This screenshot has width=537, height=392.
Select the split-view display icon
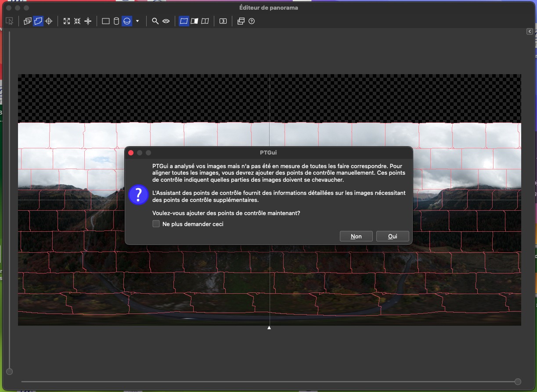[205, 21]
